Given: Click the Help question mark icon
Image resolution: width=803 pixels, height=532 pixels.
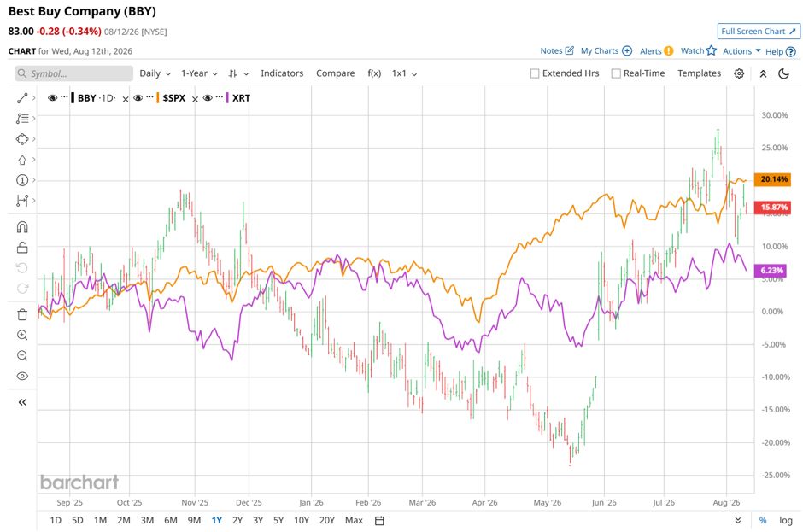Looking at the screenshot, I should (791, 51).
